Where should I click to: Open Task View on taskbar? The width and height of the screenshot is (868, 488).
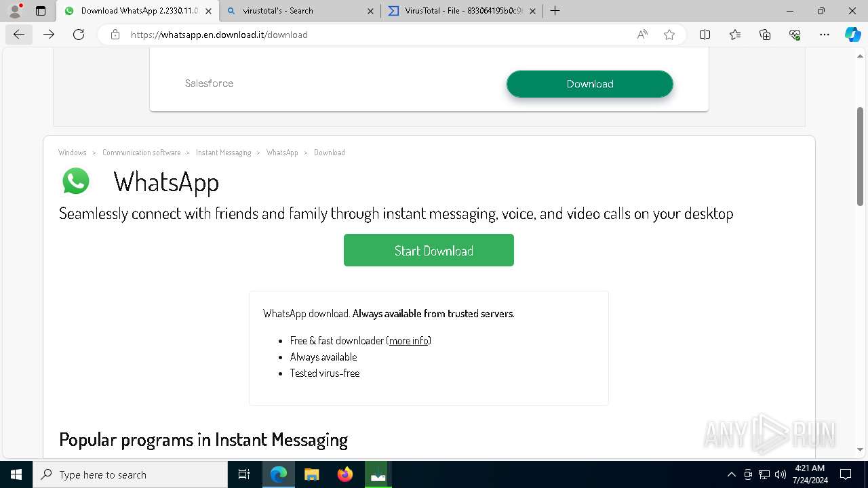point(244,474)
